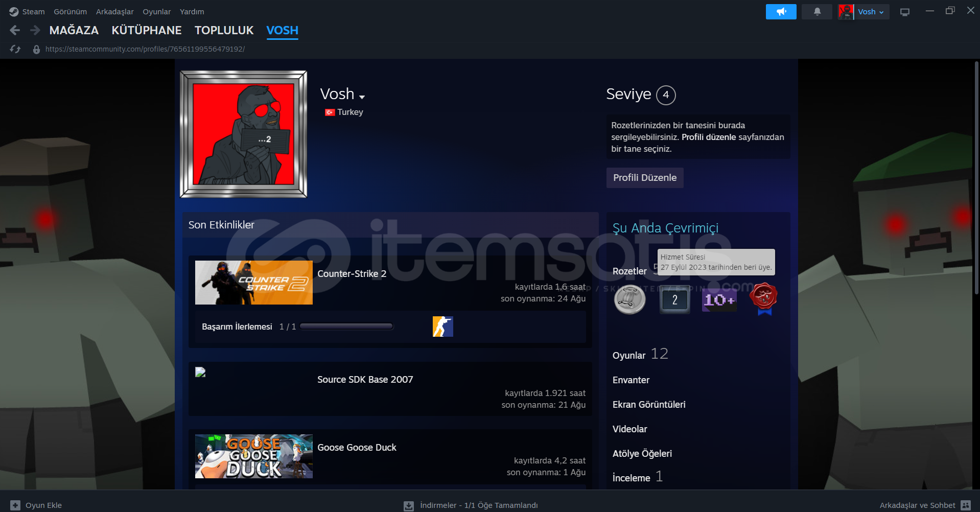Restore down the Steam window
980x512 pixels.
(950, 11)
